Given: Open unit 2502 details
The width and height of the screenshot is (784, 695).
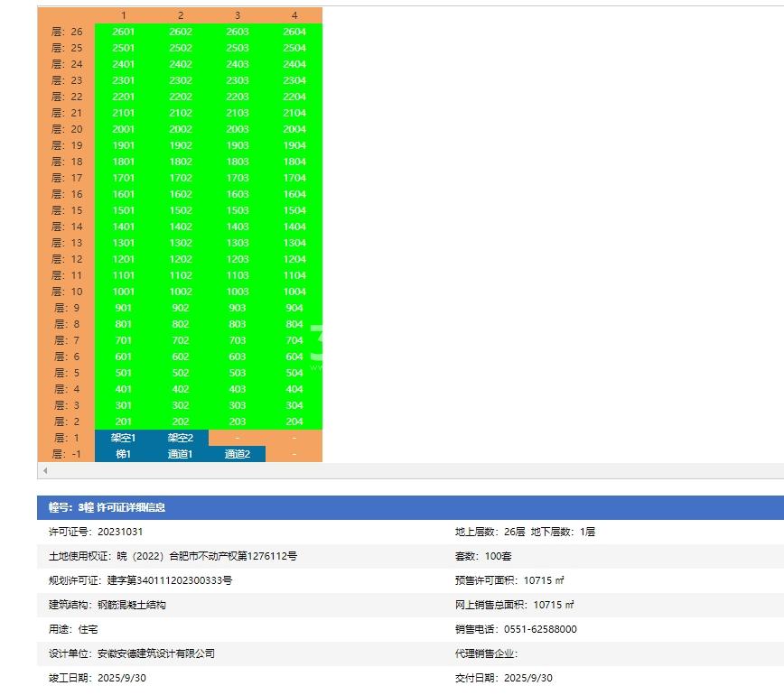Looking at the screenshot, I should tap(181, 48).
